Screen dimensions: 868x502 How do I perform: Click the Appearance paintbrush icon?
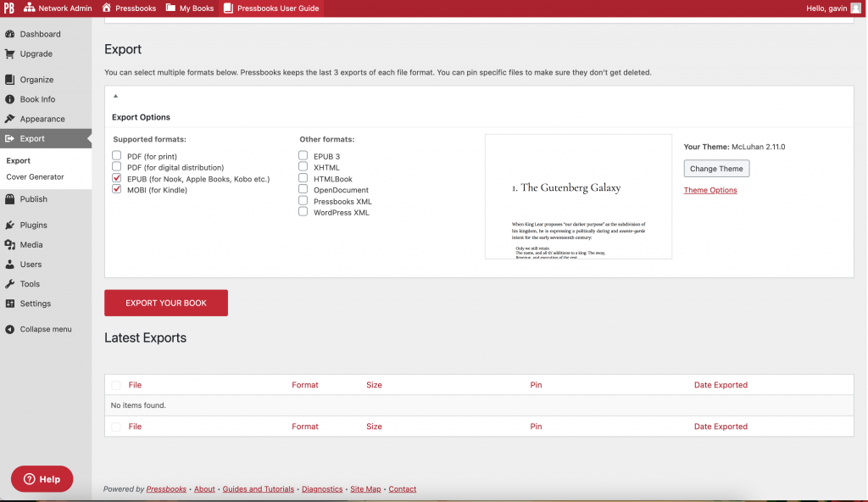coord(10,119)
